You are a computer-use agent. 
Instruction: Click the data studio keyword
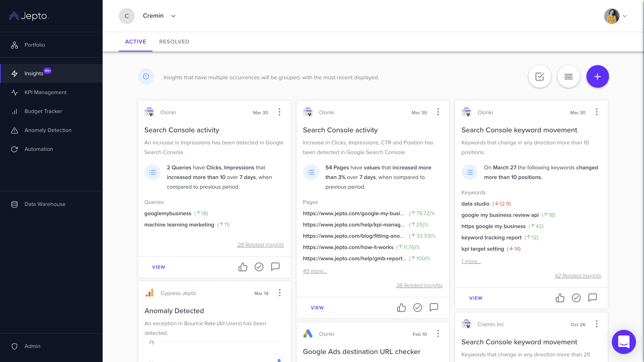point(475,204)
